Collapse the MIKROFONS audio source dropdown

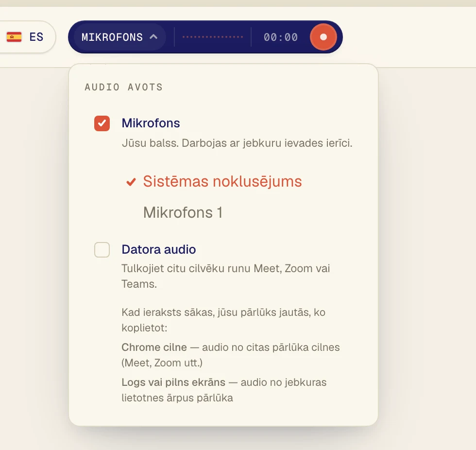tap(119, 37)
